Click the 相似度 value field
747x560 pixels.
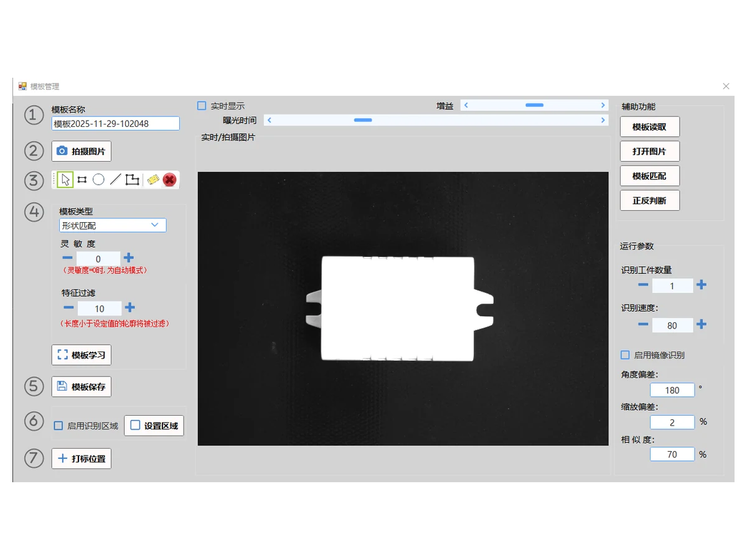tap(672, 454)
